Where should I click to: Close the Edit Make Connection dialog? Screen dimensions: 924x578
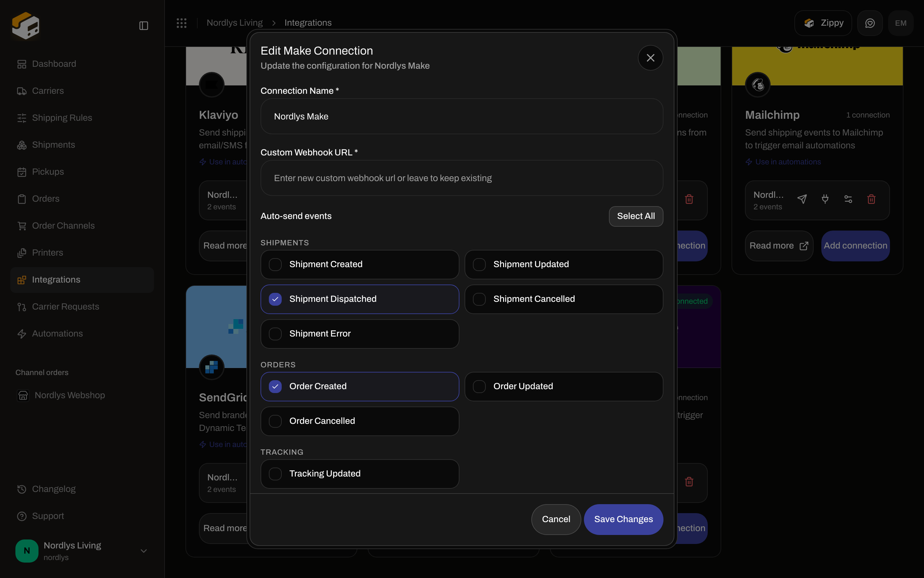point(650,58)
